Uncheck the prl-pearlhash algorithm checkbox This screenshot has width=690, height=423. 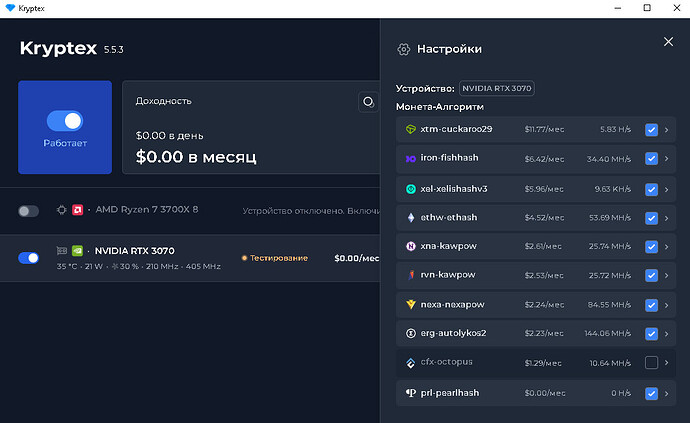pyautogui.click(x=651, y=394)
